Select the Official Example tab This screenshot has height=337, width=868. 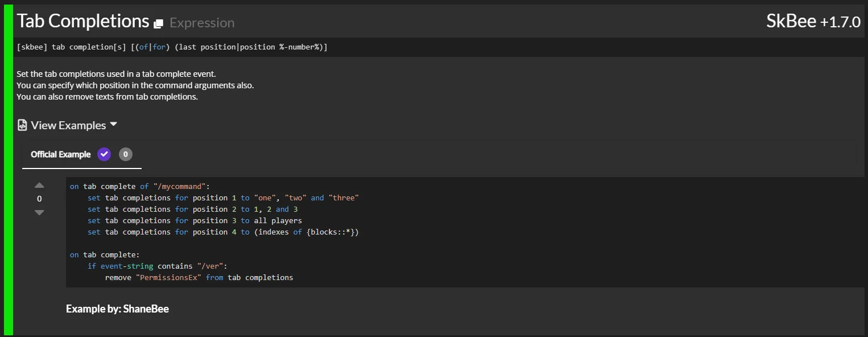click(x=60, y=154)
